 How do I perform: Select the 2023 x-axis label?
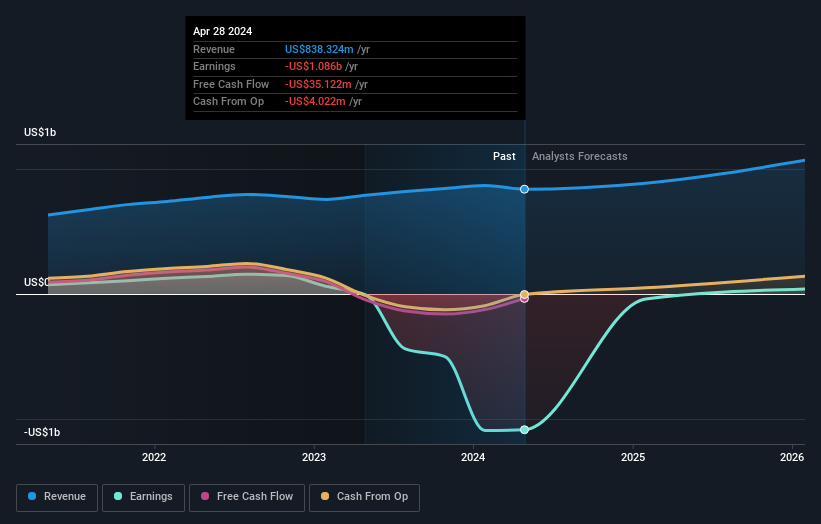coord(314,457)
